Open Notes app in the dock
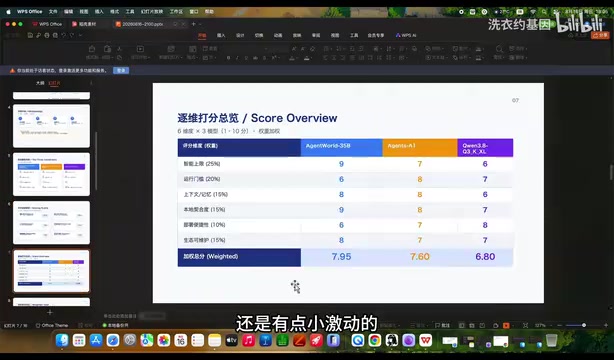 pyautogui.click(x=215, y=340)
